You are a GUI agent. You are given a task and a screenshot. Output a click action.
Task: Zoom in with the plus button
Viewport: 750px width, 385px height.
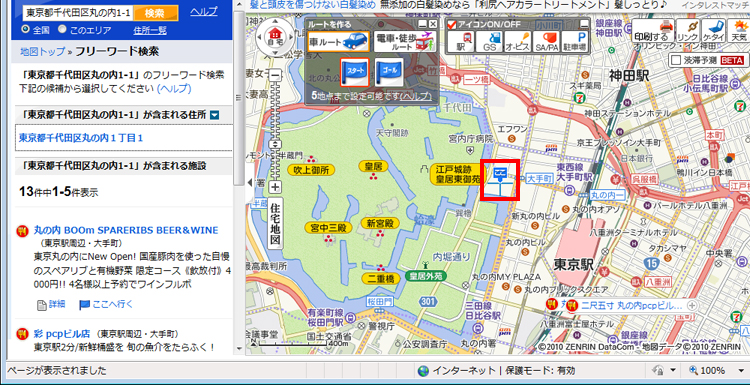coord(276,187)
